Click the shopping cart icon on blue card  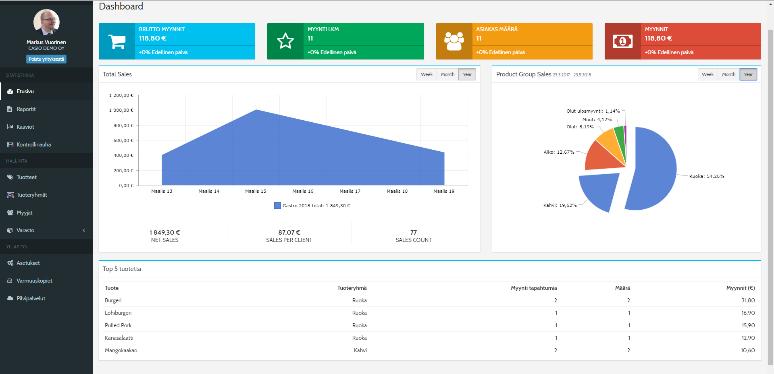[x=117, y=41]
